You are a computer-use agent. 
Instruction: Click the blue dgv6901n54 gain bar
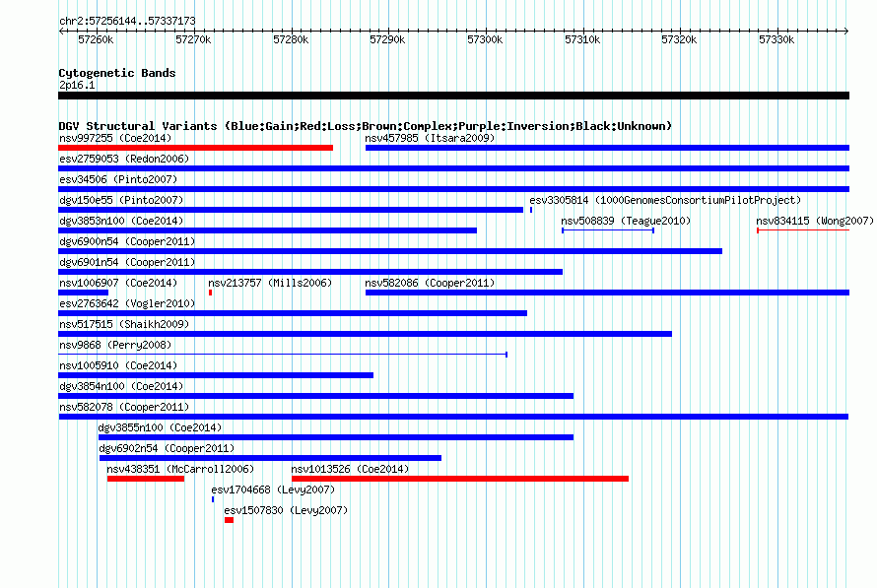(310, 272)
